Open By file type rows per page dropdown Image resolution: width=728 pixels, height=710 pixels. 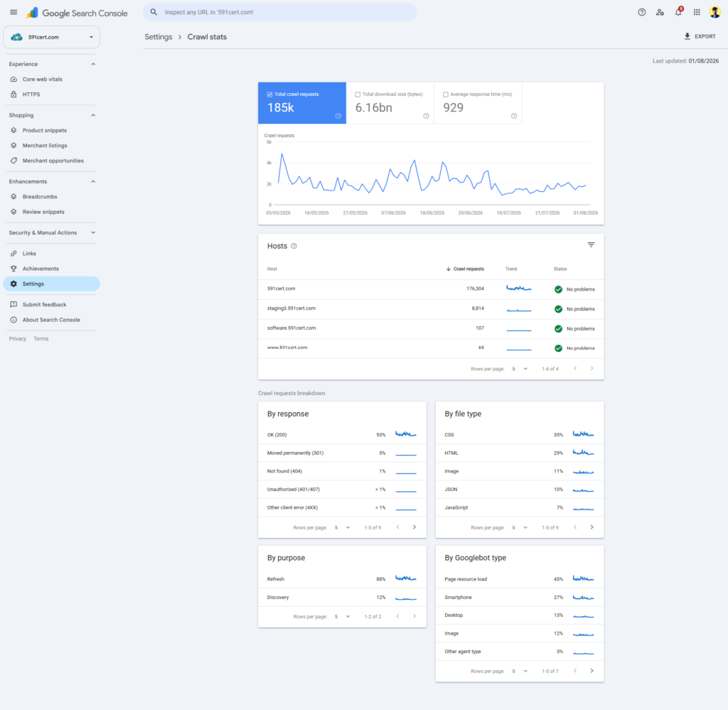pyautogui.click(x=520, y=527)
